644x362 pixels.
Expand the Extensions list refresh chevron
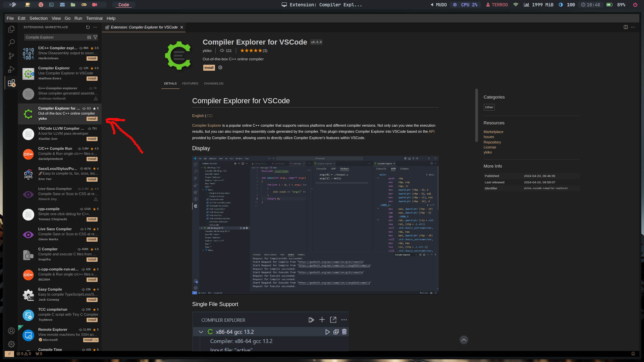[x=88, y=27]
